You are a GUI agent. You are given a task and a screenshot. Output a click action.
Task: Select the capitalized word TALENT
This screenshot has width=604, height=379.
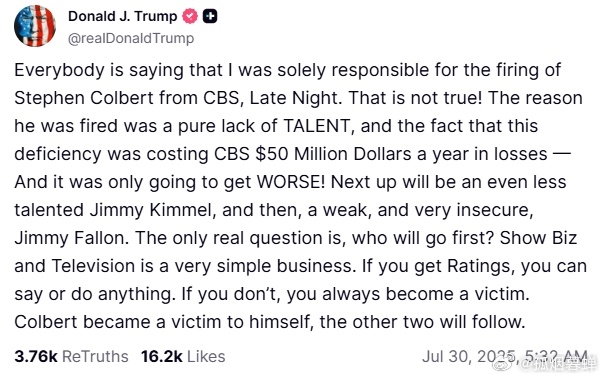pos(317,126)
